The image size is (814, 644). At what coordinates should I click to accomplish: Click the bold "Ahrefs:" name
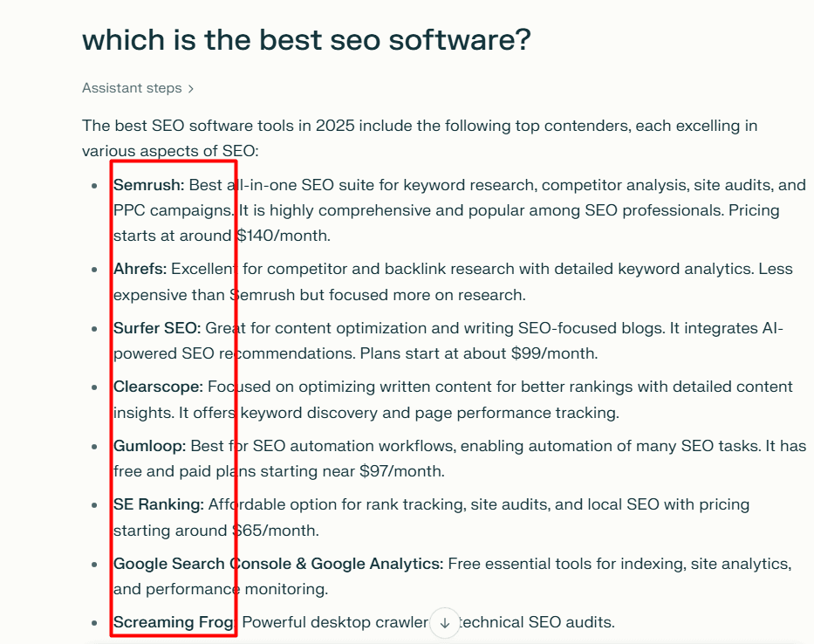click(x=140, y=269)
